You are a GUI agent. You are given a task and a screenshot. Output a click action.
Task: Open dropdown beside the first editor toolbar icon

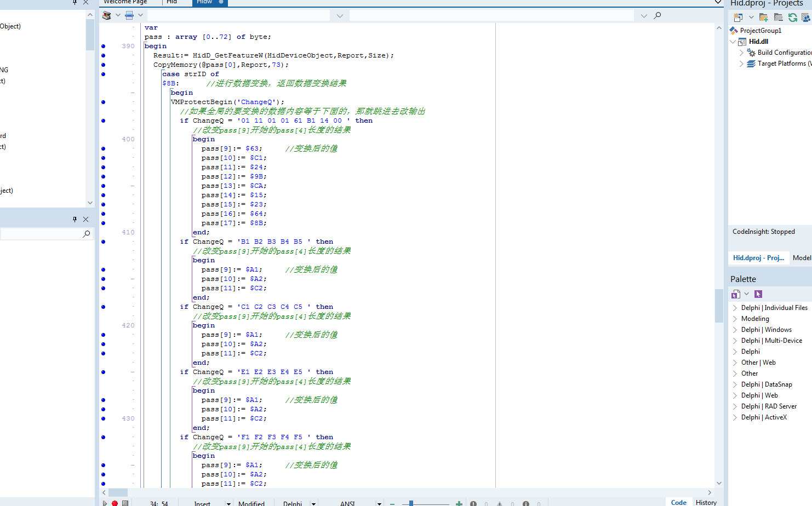pos(118,15)
